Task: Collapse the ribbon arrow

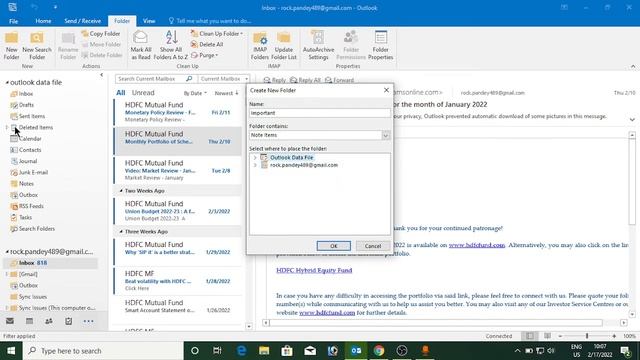Action: (633, 67)
